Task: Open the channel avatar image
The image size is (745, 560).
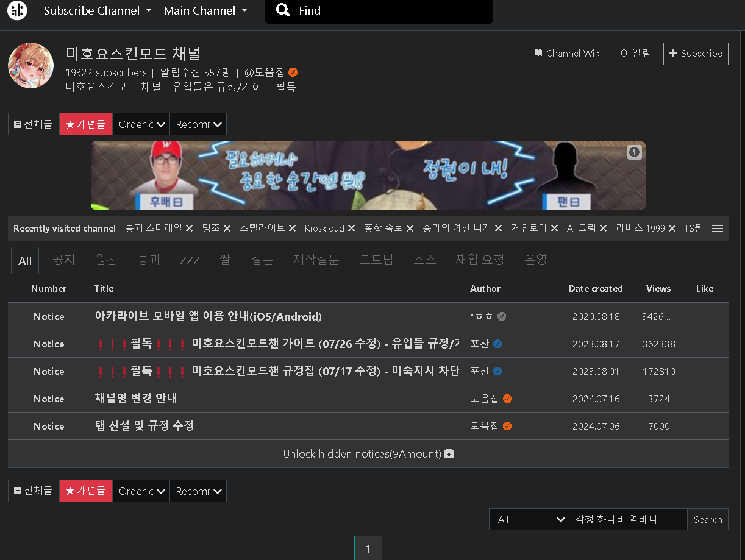Action: click(x=30, y=65)
